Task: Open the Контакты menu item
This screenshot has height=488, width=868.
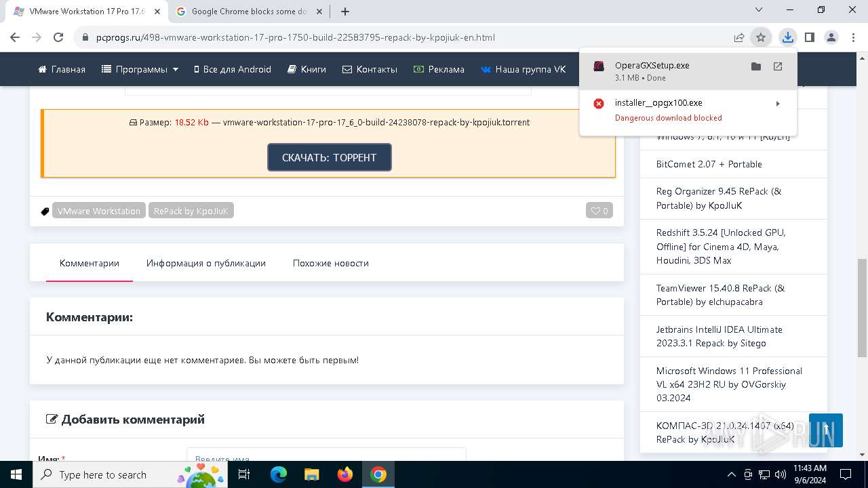Action: pos(370,69)
